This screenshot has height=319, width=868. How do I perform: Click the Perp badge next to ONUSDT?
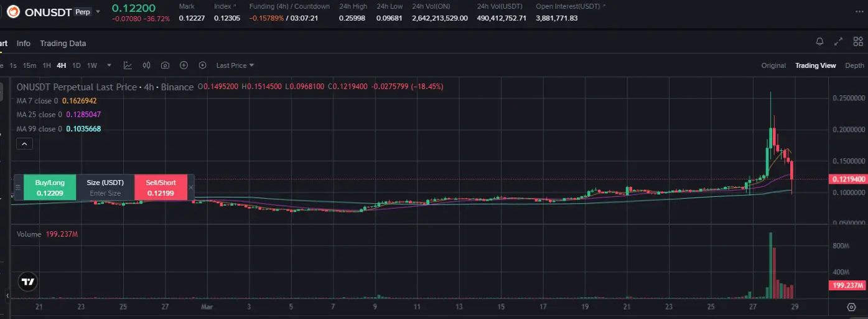pos(82,12)
